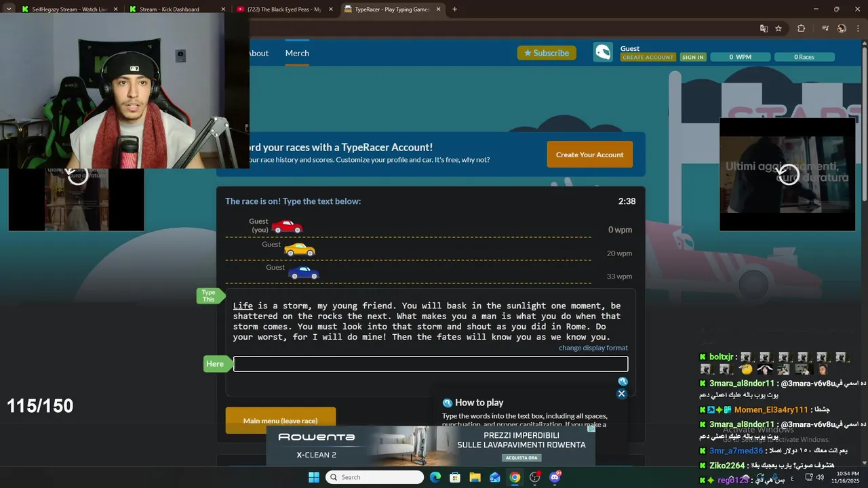Close the TypeRacer tab
The width and height of the screenshot is (868, 488).
438,9
